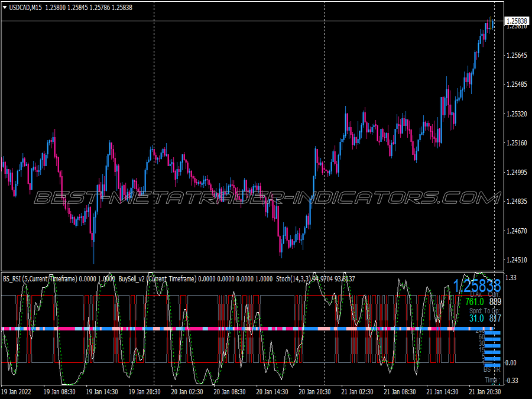Viewport: 532px width, 399px height.
Task: Click price axis label 1.25645
Action: click(517, 56)
